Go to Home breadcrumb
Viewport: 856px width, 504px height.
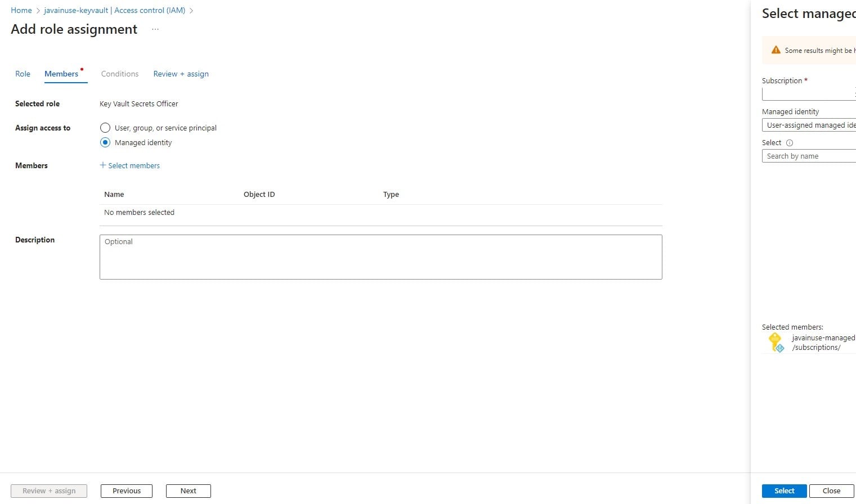coord(21,10)
